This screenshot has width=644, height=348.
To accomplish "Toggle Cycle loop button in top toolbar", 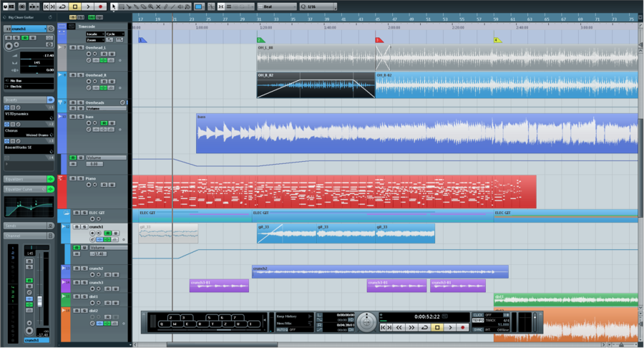I will tap(63, 6).
